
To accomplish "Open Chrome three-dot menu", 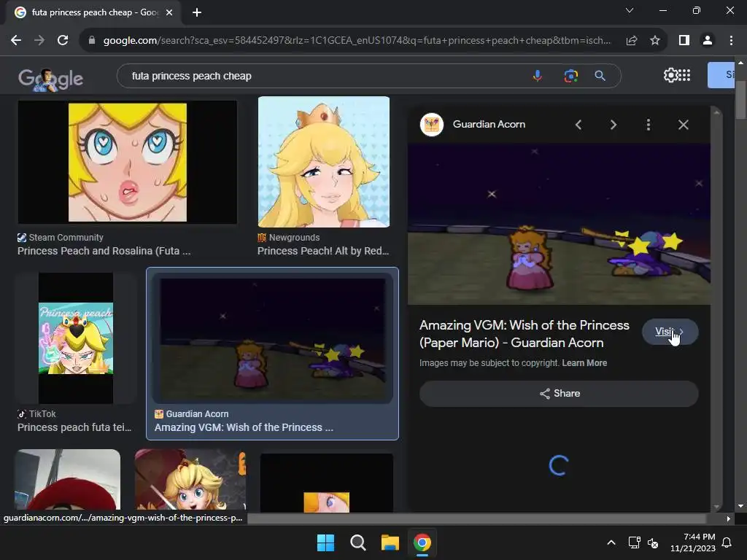I will tap(731, 41).
